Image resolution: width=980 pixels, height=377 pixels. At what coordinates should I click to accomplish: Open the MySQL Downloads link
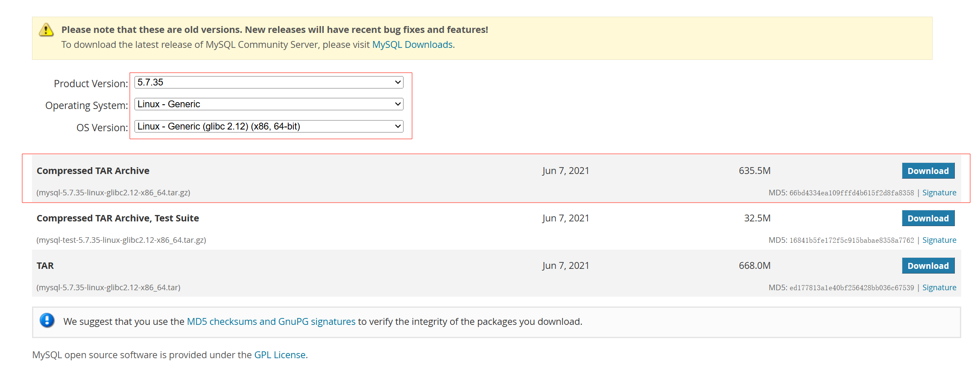412,44
